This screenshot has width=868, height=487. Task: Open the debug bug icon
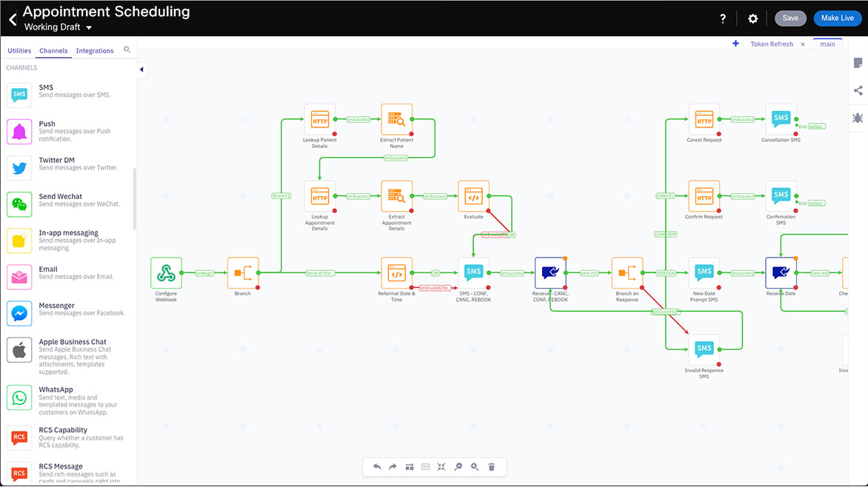click(858, 118)
